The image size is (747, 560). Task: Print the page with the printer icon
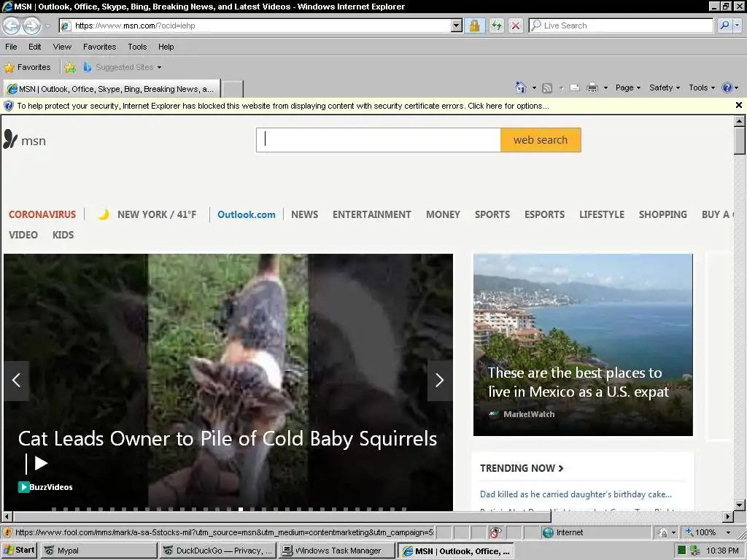click(592, 87)
